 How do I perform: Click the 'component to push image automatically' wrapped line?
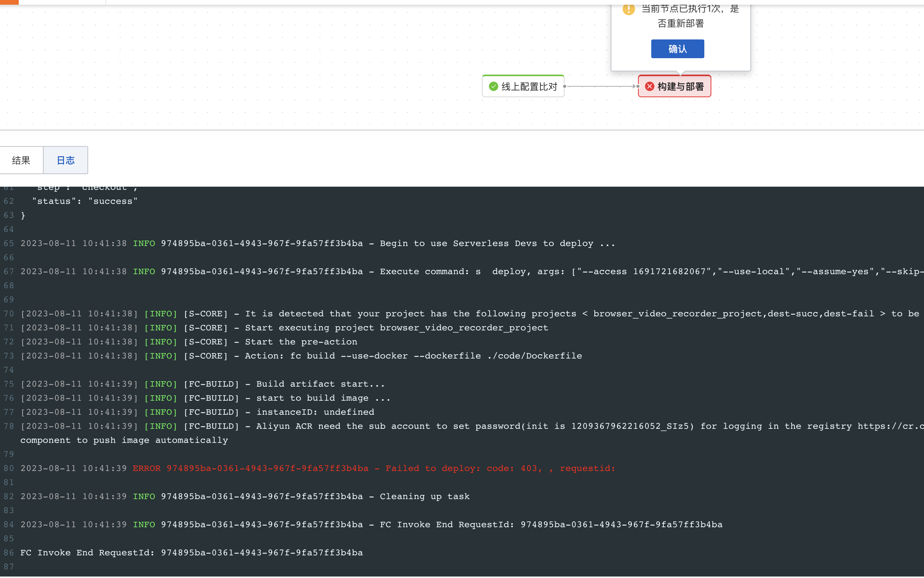point(124,440)
